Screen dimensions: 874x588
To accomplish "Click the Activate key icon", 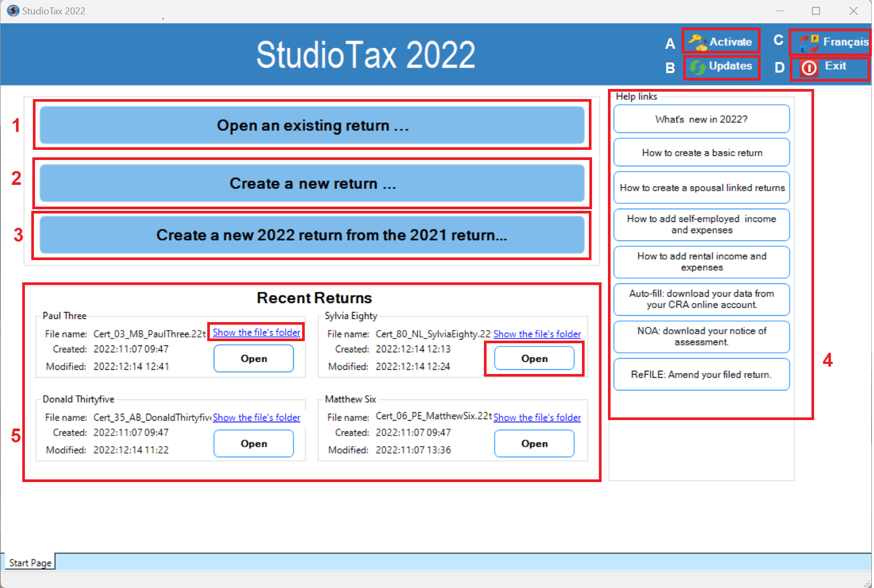I will tap(698, 42).
